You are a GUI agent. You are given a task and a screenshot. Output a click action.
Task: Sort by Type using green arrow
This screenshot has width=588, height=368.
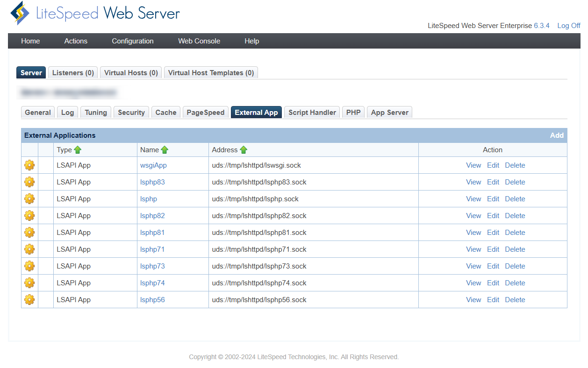coord(78,150)
